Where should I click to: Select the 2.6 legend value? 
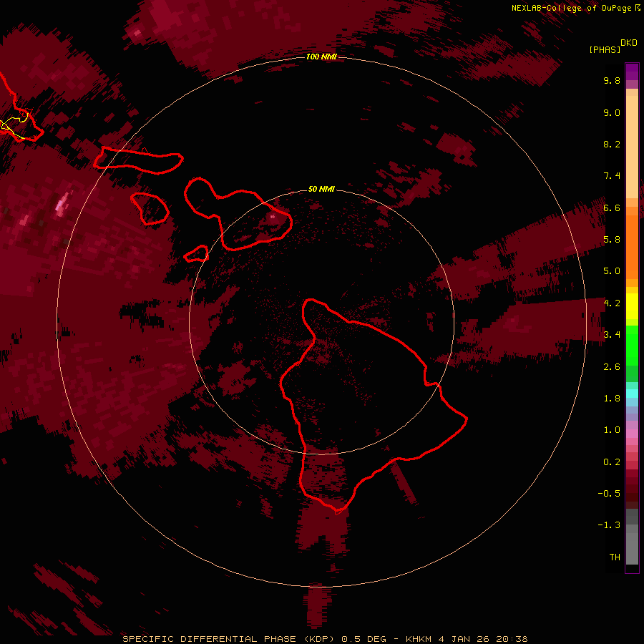[x=612, y=367]
